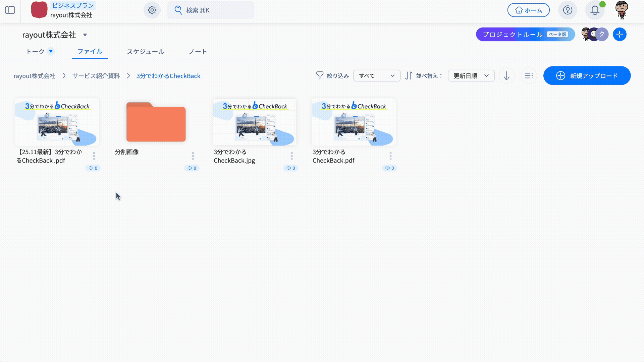This screenshot has height=362, width=644.
Task: Switch to list view layout icon
Action: pos(529,76)
